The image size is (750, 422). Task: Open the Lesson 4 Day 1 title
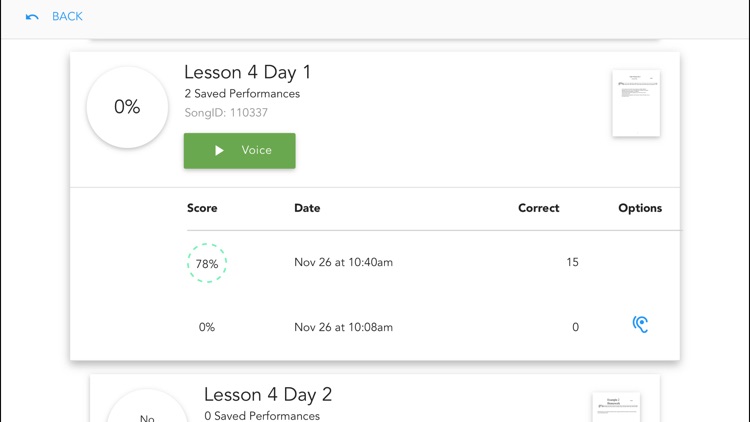[247, 73]
